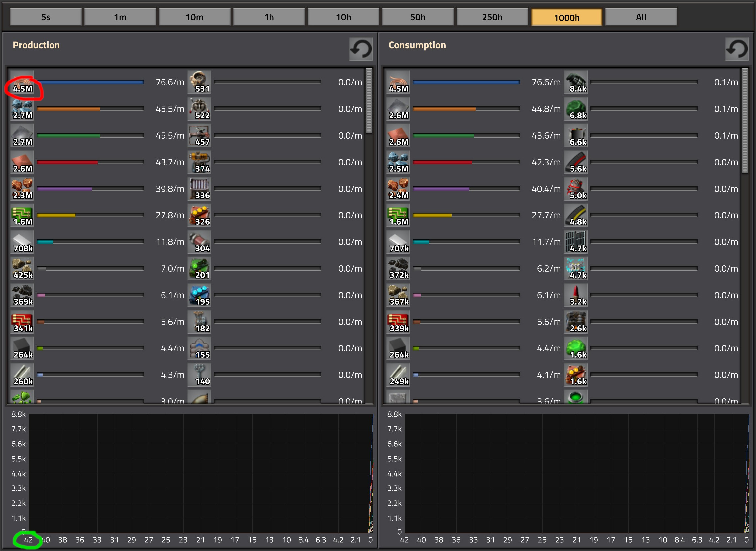Switch the time range to 5s
Image resolution: width=756 pixels, height=551 pixels.
(x=46, y=17)
